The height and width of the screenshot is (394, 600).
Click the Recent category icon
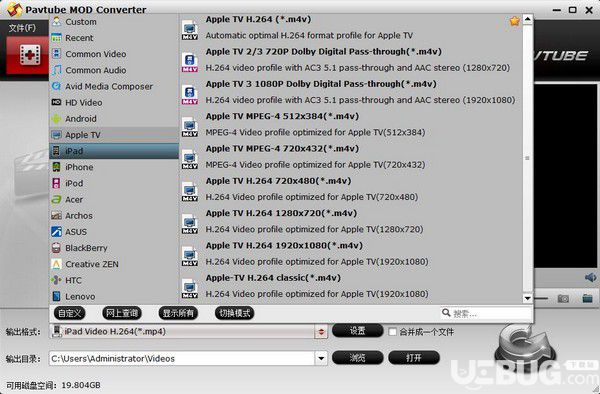pyautogui.click(x=56, y=38)
